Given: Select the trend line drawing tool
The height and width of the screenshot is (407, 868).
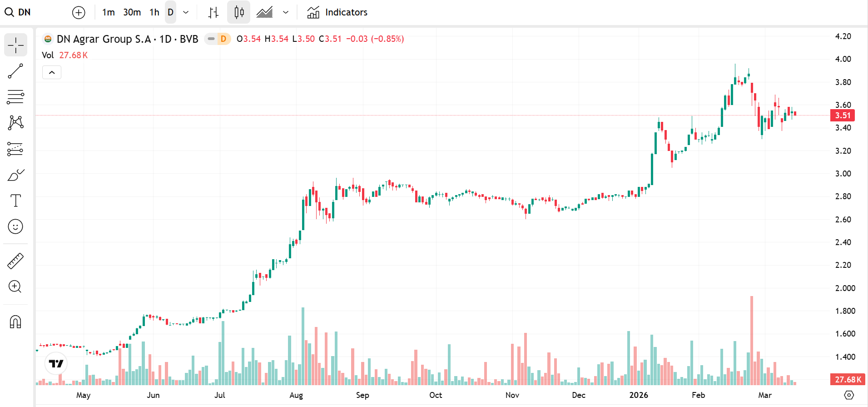Looking at the screenshot, I should point(15,71).
